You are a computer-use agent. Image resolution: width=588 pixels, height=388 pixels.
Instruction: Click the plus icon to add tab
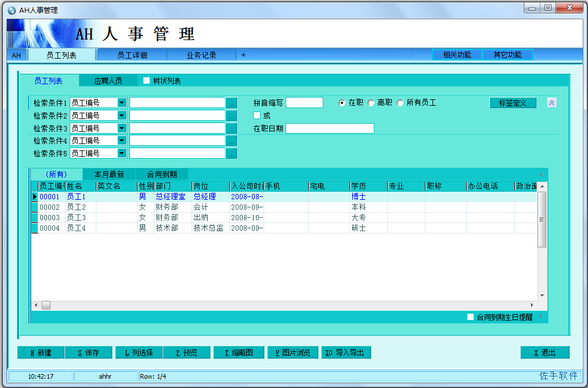coord(243,55)
